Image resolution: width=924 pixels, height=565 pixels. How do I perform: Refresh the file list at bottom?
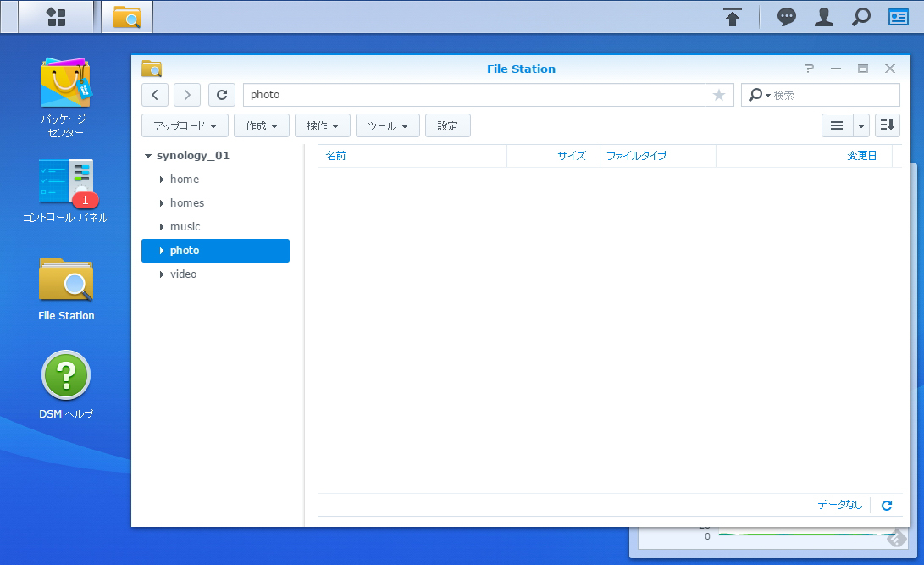(887, 505)
